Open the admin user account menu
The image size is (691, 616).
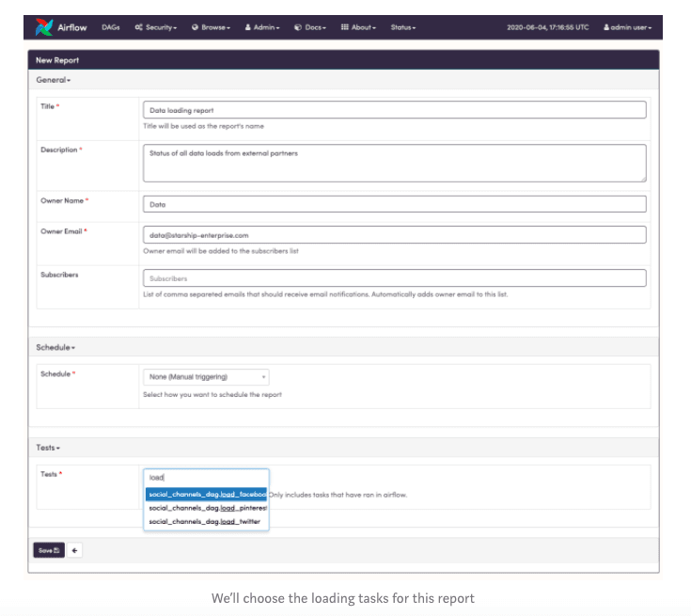click(x=629, y=27)
